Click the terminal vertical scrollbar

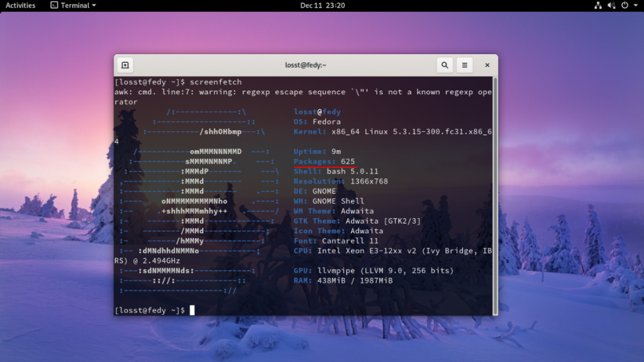[495, 195]
